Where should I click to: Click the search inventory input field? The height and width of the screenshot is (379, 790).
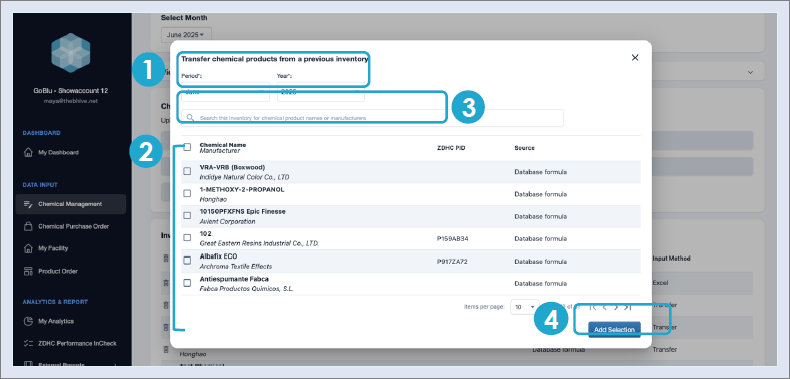point(372,117)
